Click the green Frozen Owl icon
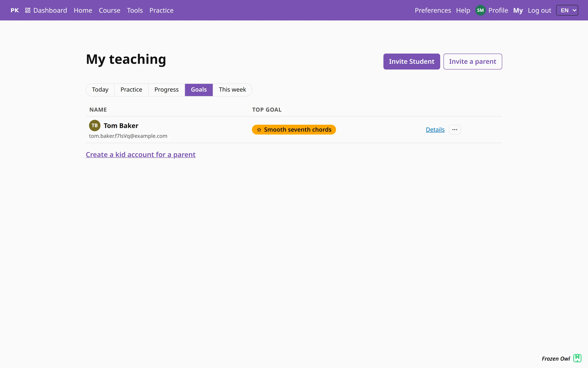The width and height of the screenshot is (588, 368). pyautogui.click(x=577, y=358)
